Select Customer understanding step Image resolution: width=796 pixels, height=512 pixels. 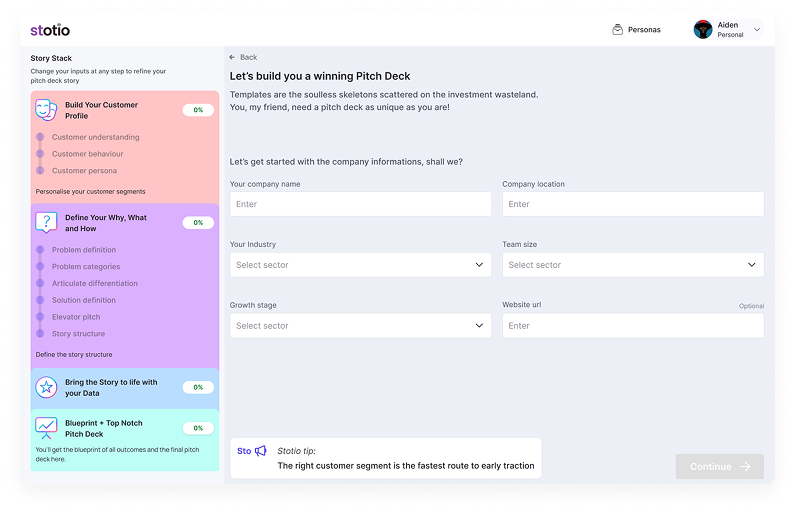coord(95,137)
